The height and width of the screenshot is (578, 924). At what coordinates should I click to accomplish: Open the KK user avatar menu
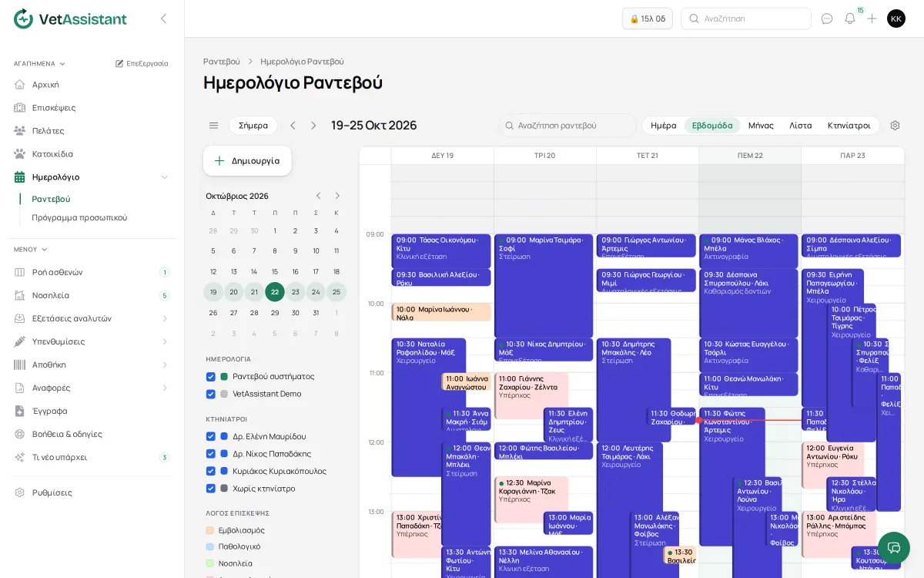[x=896, y=18]
